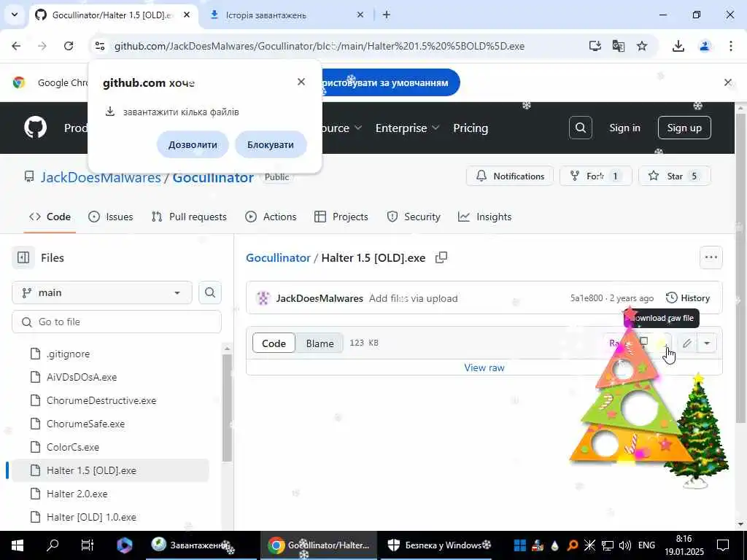Collapse file tree sidebar icon
Screen dimensions: 747x560
tap(23, 257)
